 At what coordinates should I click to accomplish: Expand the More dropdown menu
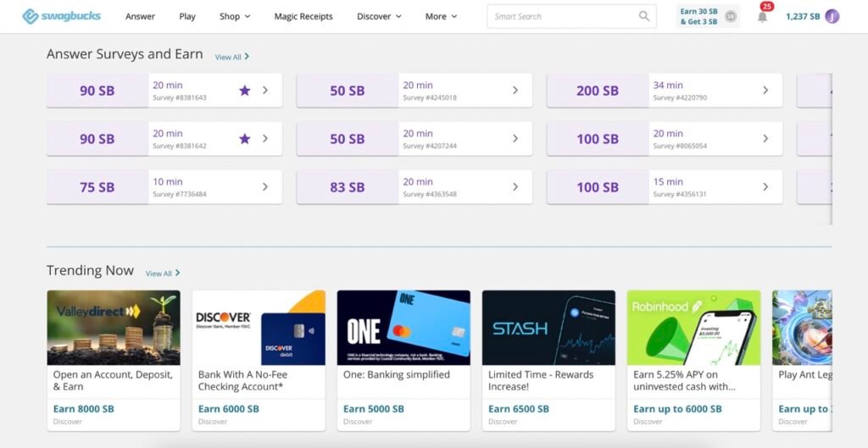pos(441,17)
